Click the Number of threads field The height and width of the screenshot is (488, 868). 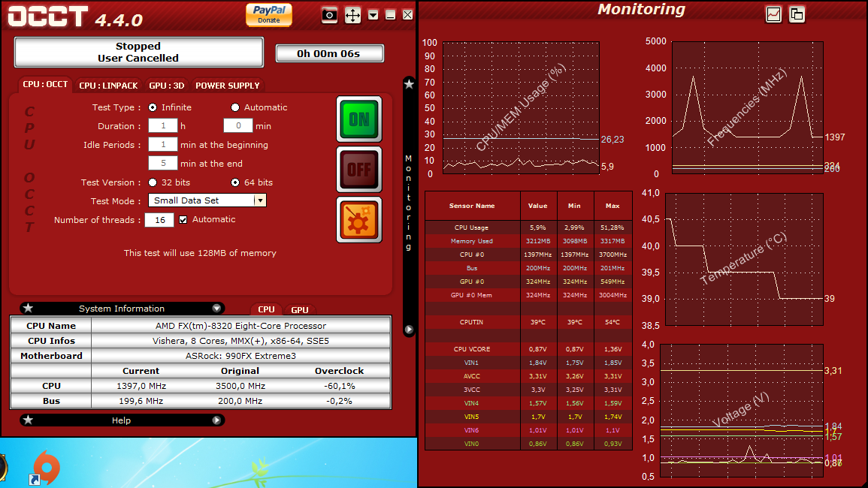(159, 220)
